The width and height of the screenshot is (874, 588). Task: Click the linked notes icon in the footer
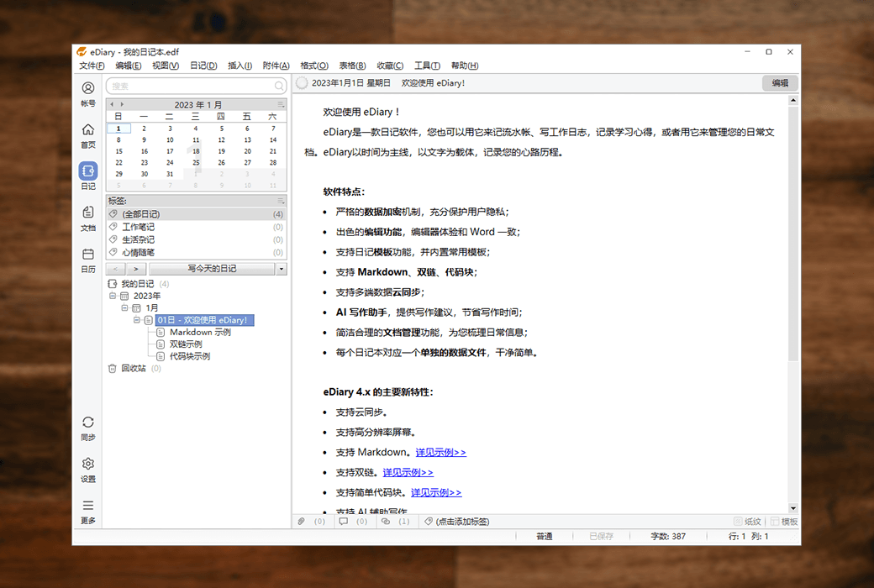[386, 522]
